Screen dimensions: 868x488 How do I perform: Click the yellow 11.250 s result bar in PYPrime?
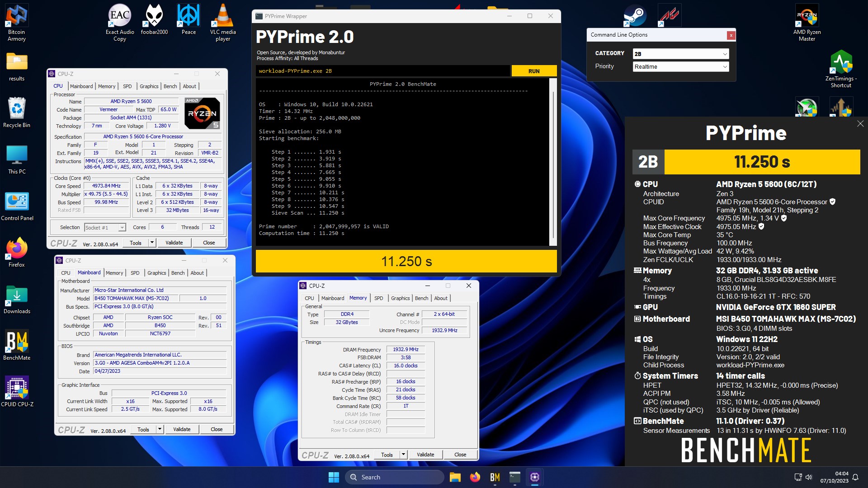point(406,261)
